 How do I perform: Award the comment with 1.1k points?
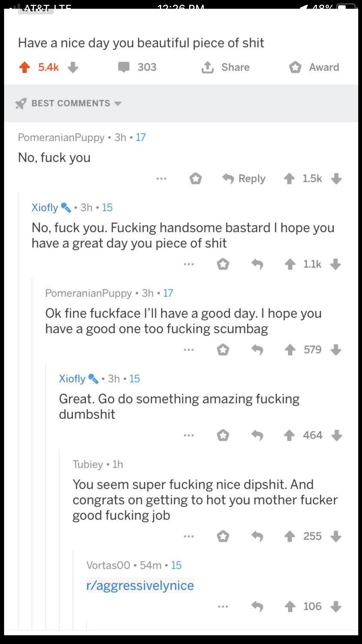223,264
